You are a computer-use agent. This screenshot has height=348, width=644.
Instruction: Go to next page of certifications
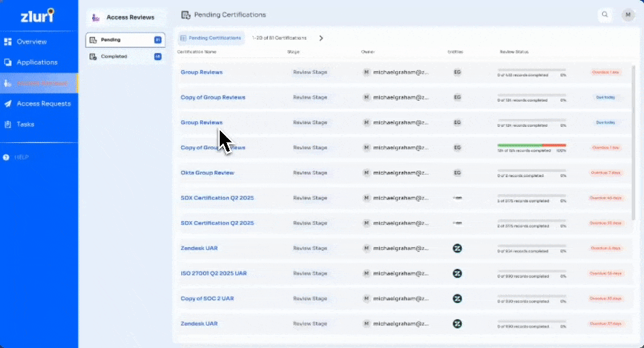[x=321, y=38]
